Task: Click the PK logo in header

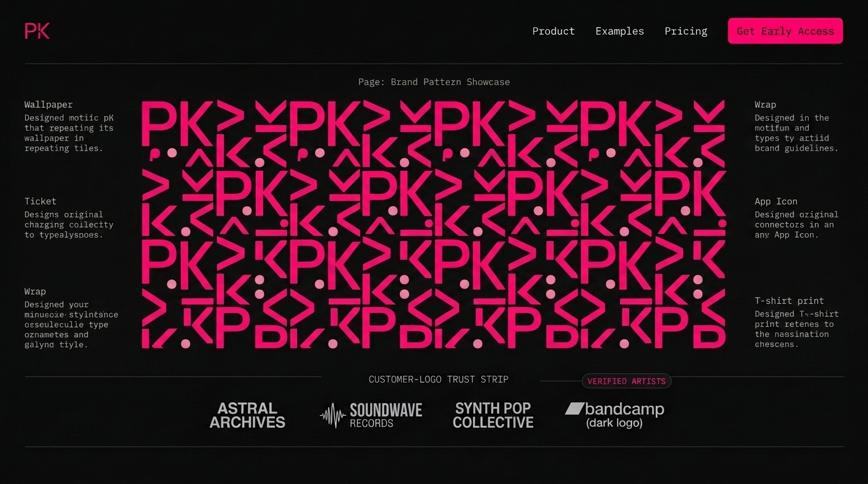Action: (x=37, y=31)
